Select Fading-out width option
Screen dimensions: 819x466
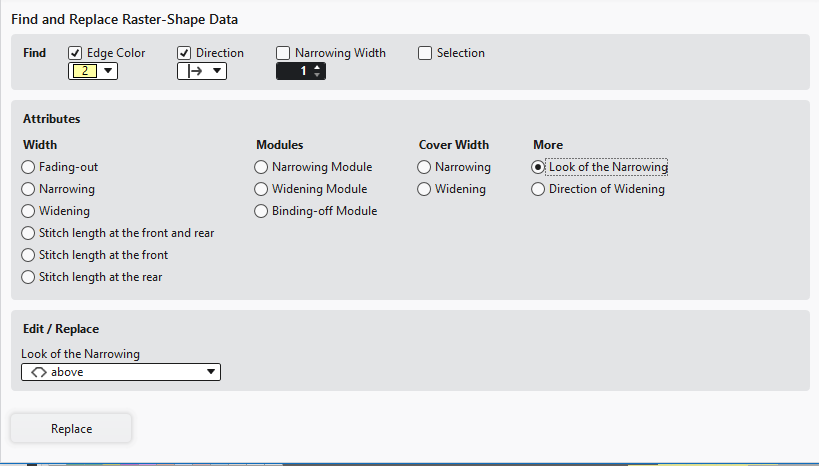click(29, 167)
